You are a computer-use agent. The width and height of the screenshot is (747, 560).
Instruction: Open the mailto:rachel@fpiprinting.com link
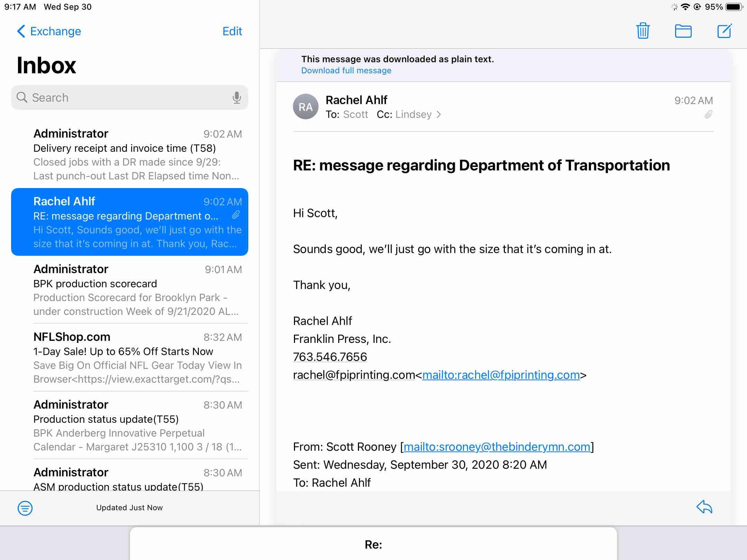pyautogui.click(x=501, y=375)
